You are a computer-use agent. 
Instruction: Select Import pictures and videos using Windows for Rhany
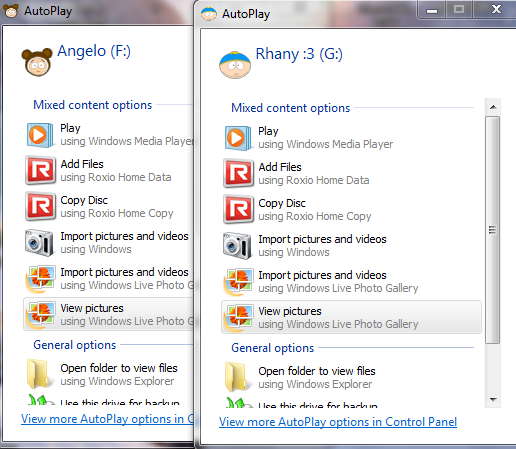351,246
